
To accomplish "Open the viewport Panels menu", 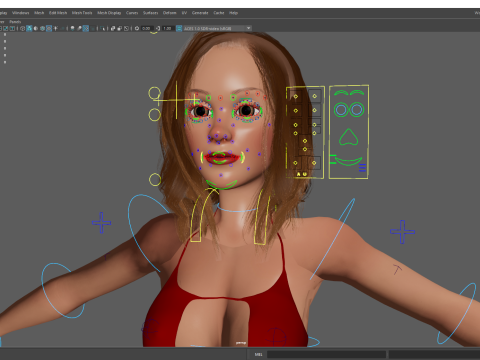I will coord(15,22).
